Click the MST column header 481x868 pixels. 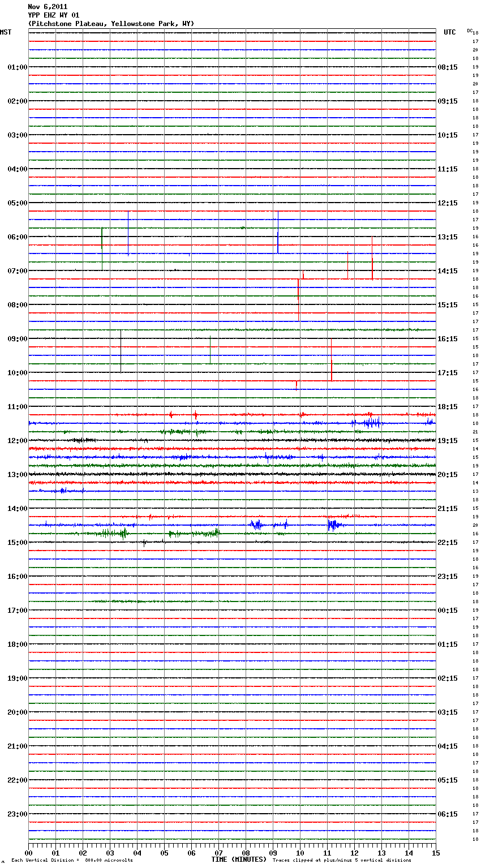click(6, 32)
